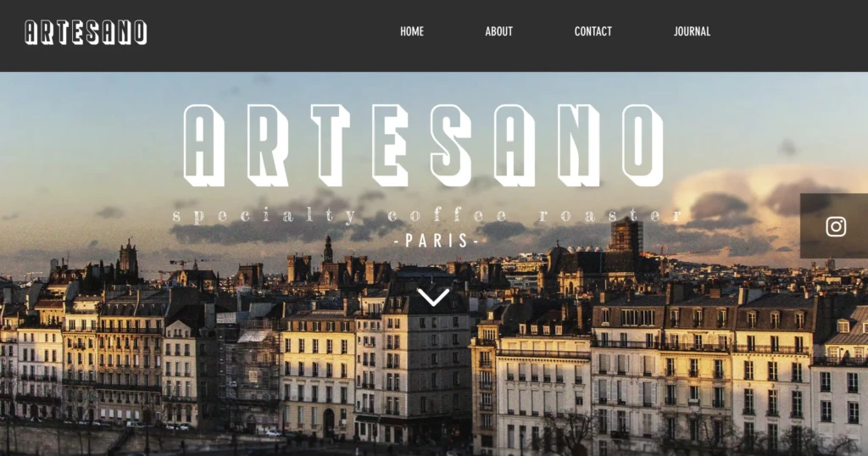Screen dimensions: 868x456
Task: Select CONTACT in the navigation bar
Action: [x=593, y=31]
